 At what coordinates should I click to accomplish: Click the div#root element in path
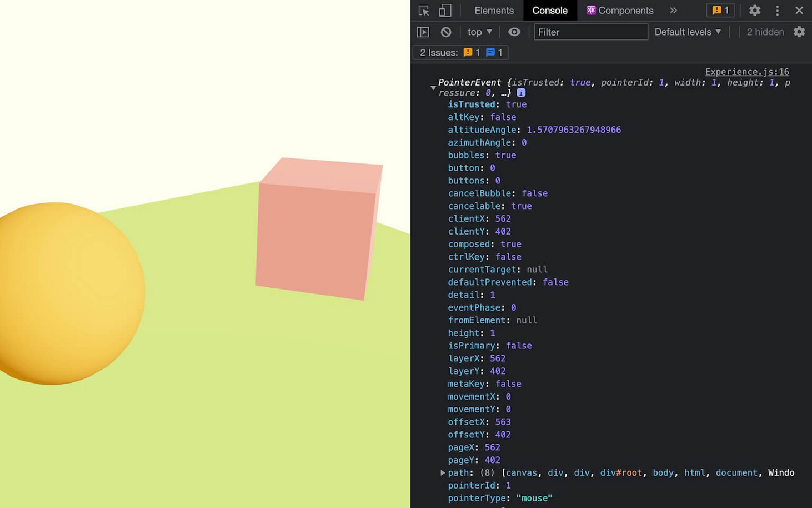click(x=621, y=473)
